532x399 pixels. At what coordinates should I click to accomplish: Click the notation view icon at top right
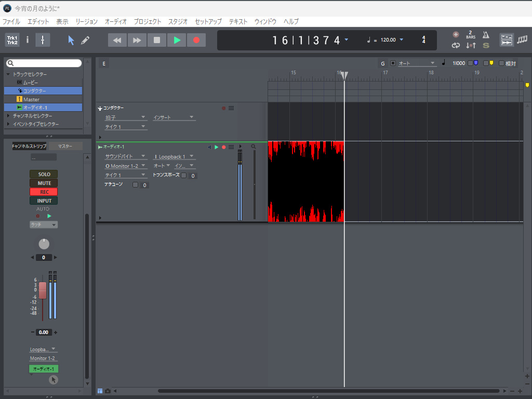[522, 39]
